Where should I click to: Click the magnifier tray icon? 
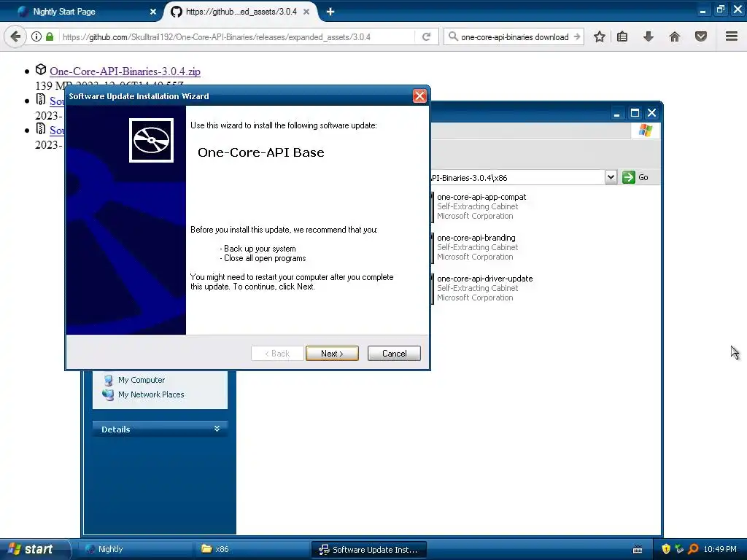point(693,549)
